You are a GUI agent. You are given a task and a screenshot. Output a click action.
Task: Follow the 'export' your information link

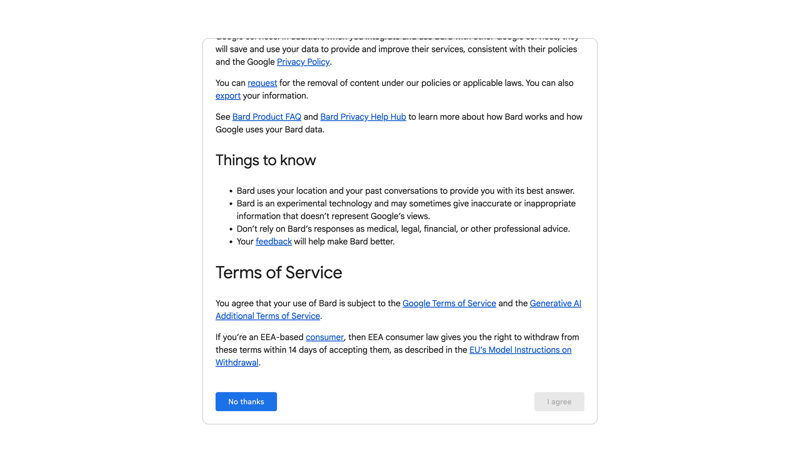click(228, 96)
